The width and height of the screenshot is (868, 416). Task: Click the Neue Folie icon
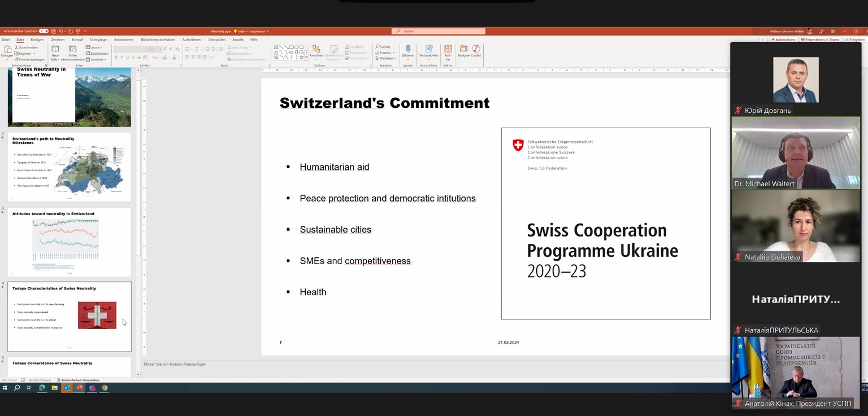55,50
